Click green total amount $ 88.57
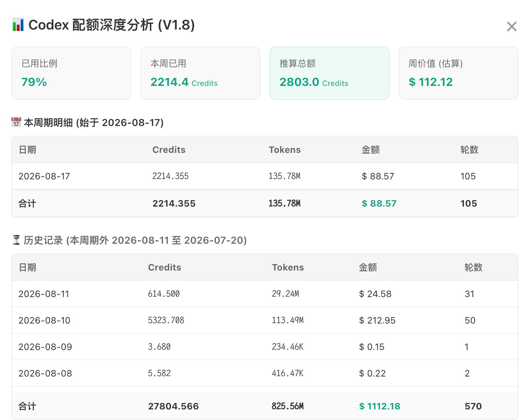The height and width of the screenshot is (420, 520). tap(379, 204)
